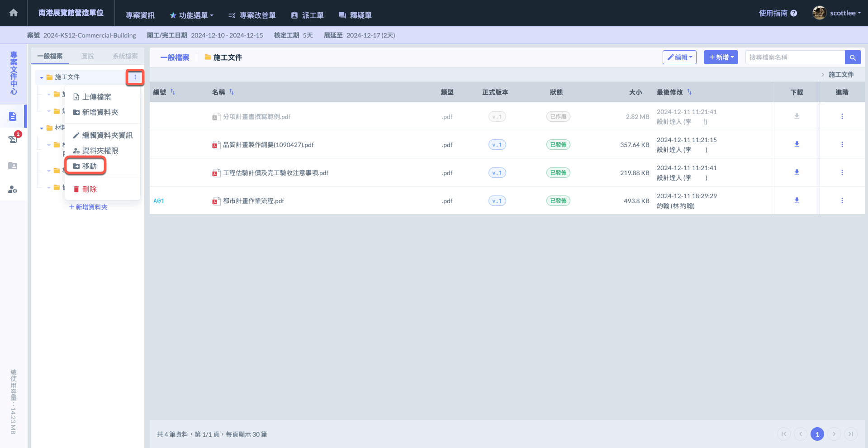Open the document center sidebar icon
868x448 pixels.
pyautogui.click(x=13, y=116)
